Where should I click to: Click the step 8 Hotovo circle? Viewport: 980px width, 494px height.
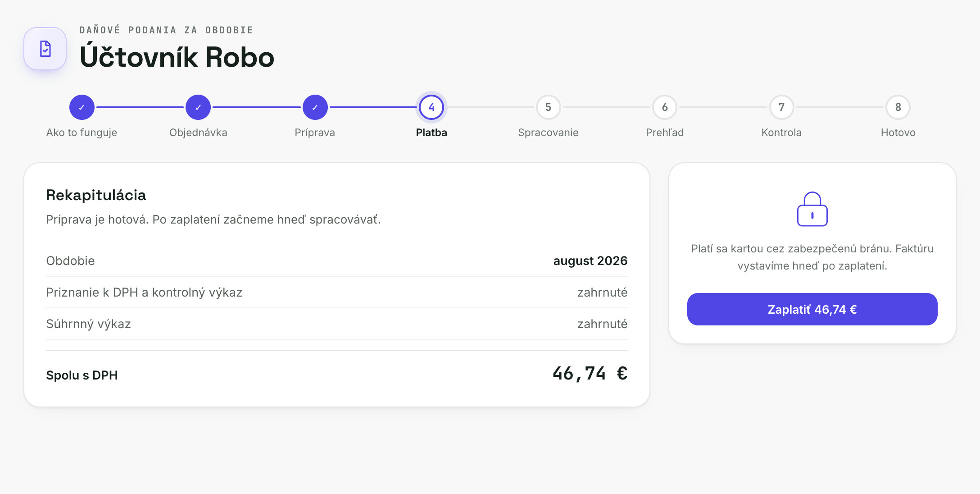pyautogui.click(x=898, y=107)
